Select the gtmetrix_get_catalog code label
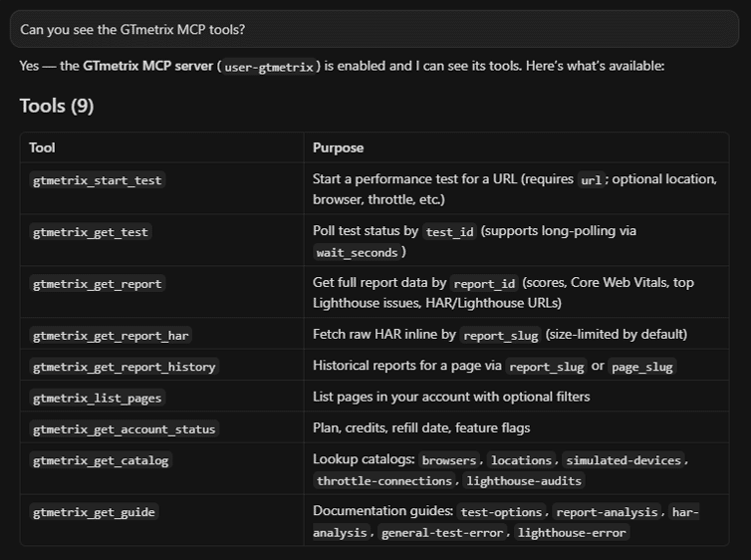The width and height of the screenshot is (751, 560). 101,460
